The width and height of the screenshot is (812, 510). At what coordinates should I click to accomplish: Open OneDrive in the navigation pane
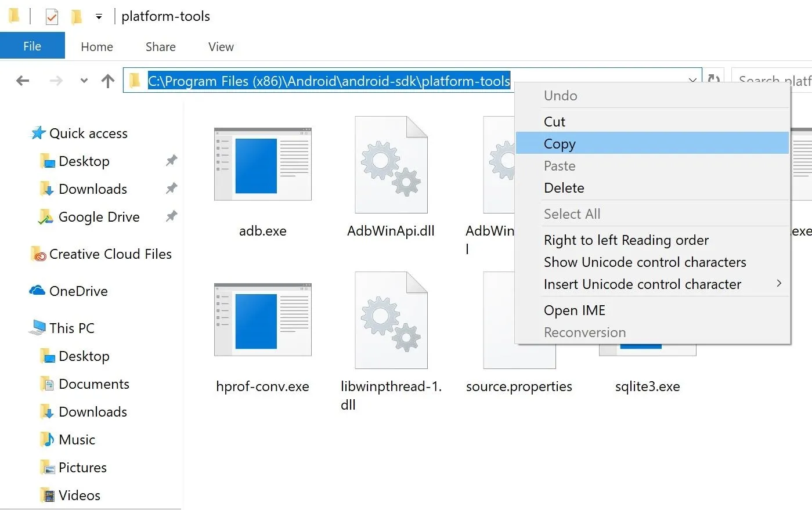point(78,291)
